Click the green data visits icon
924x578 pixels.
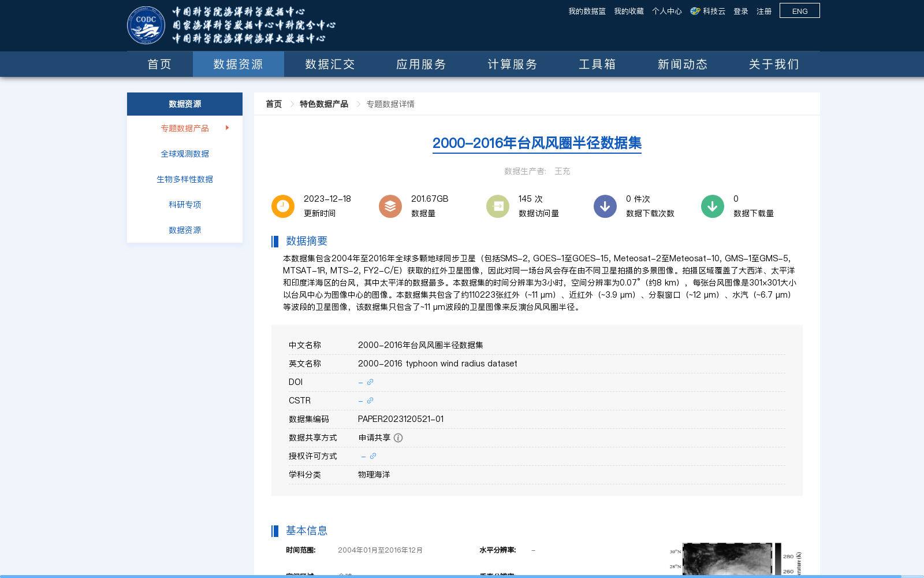(x=498, y=206)
